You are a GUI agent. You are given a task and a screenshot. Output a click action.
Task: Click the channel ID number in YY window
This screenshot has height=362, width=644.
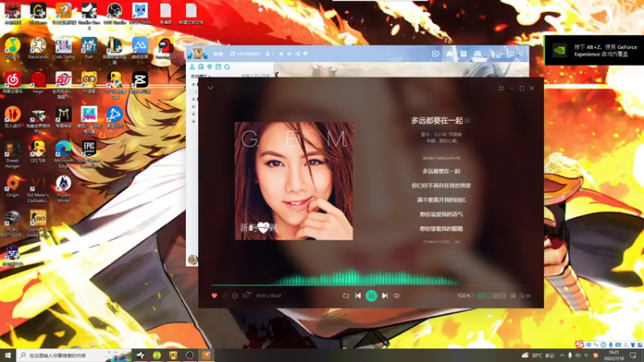(x=249, y=54)
